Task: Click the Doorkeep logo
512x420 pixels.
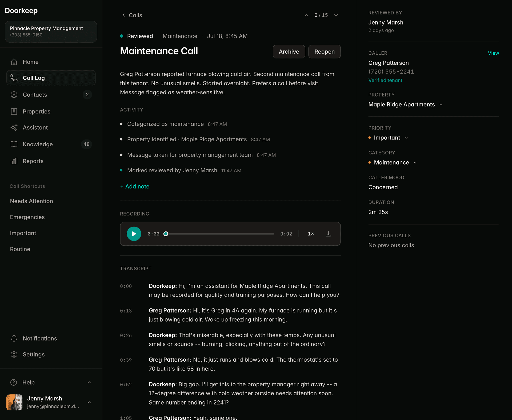Action: (x=21, y=11)
